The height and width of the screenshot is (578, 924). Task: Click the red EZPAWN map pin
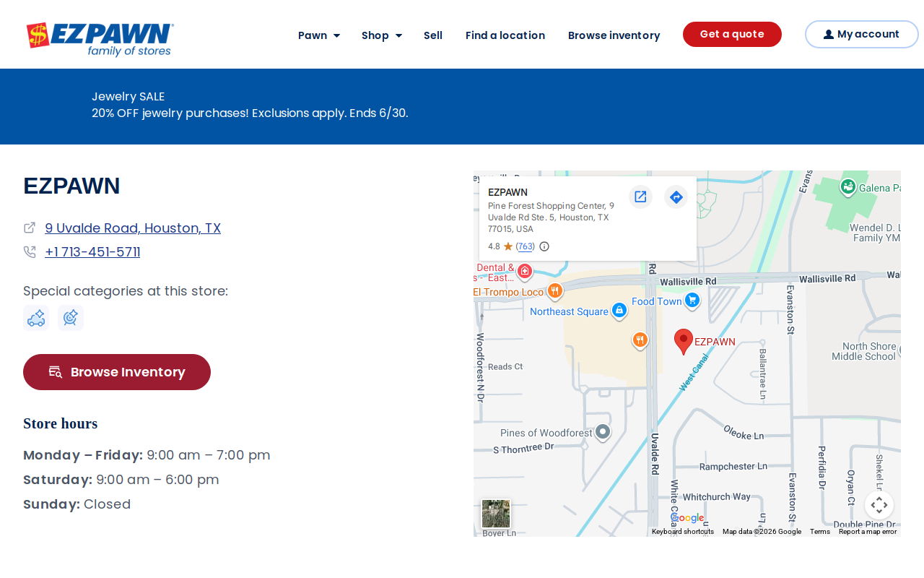tap(684, 342)
